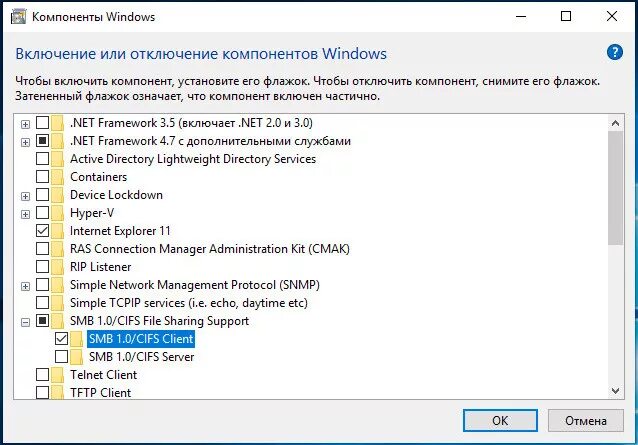
Task: Click the folder icon beside Hyper-V
Action: click(x=57, y=213)
